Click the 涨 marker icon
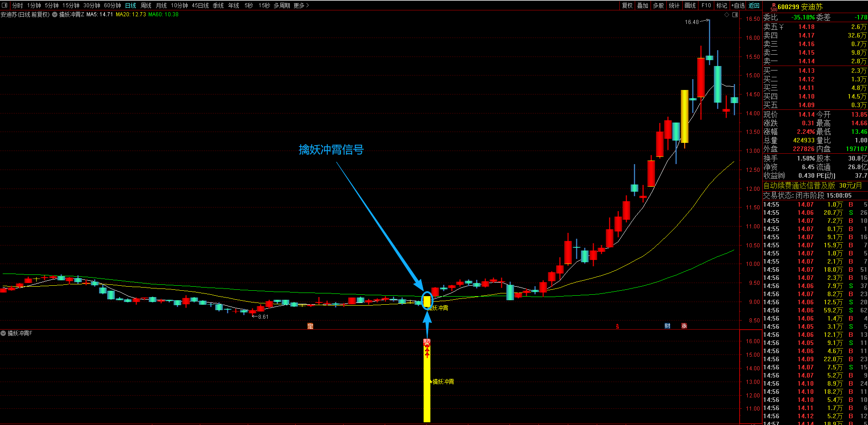Viewport: 868px width, 425px height. tap(684, 326)
